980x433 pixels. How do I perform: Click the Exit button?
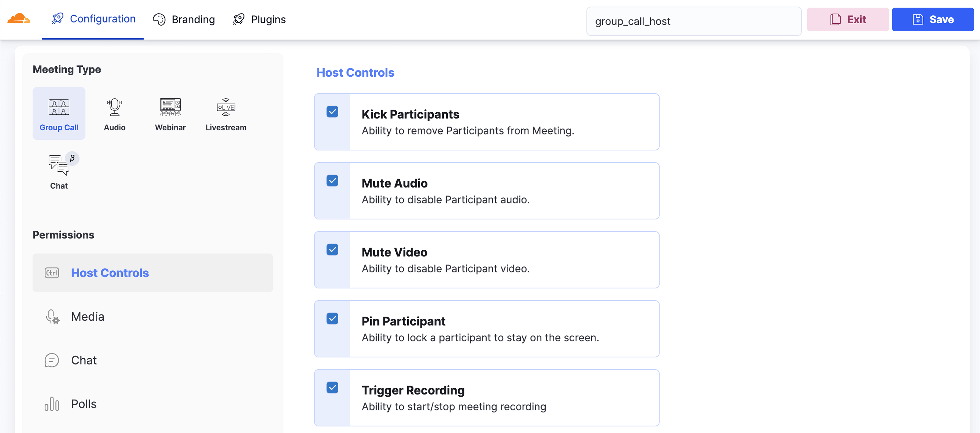848,19
